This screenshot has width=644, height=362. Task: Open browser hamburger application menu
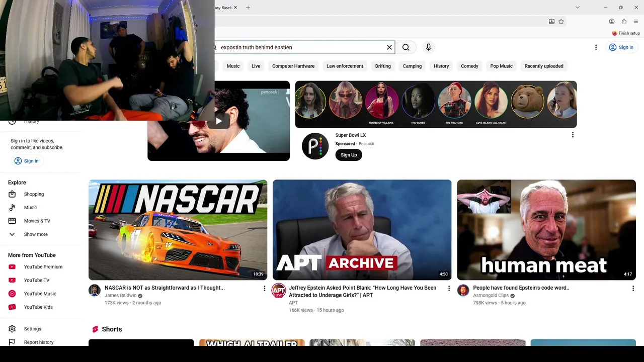tap(636, 22)
